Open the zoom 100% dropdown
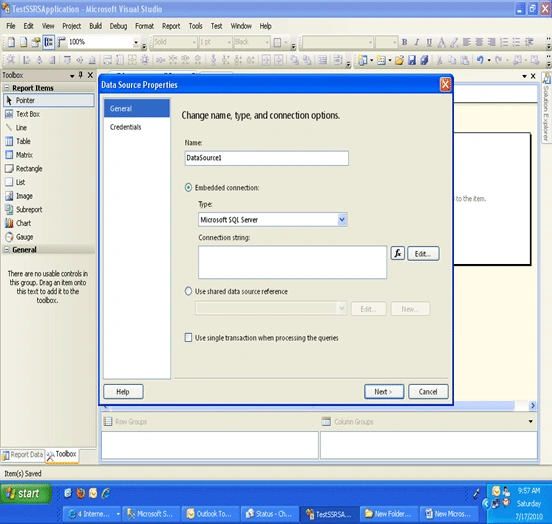The image size is (552, 524). (x=136, y=42)
